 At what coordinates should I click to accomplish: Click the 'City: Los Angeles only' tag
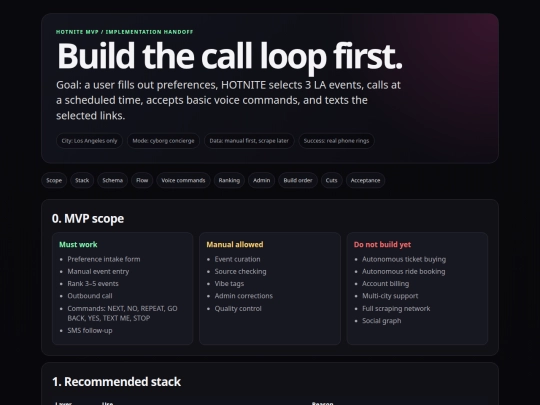click(x=89, y=141)
